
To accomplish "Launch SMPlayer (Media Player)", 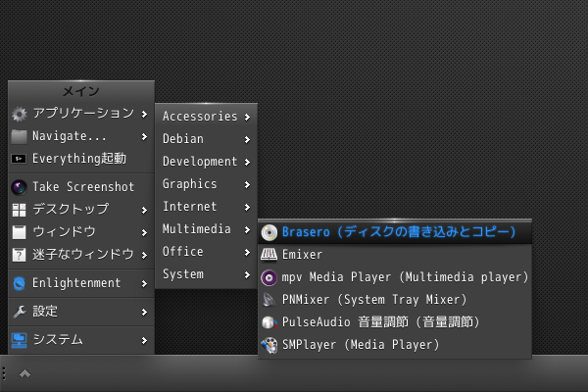I will coord(395,345).
